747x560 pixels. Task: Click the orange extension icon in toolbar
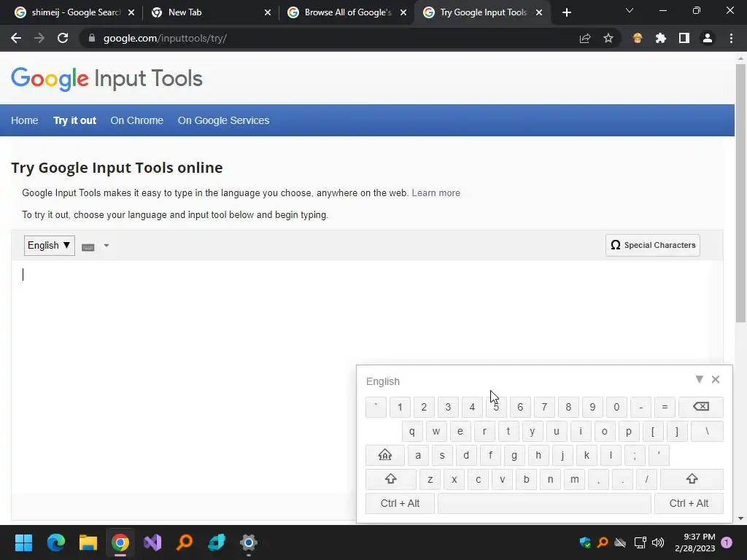click(638, 38)
